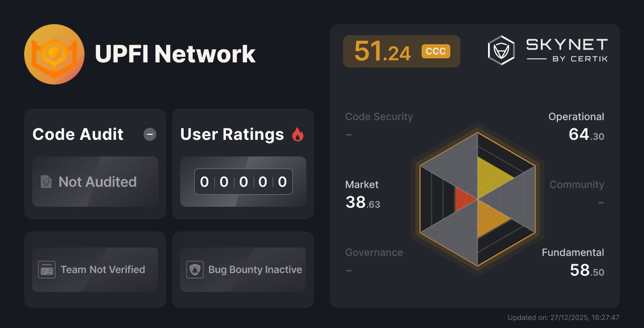The width and height of the screenshot is (644, 328).
Task: Click the UPFI Network hexagon logo
Action: pos(54,54)
